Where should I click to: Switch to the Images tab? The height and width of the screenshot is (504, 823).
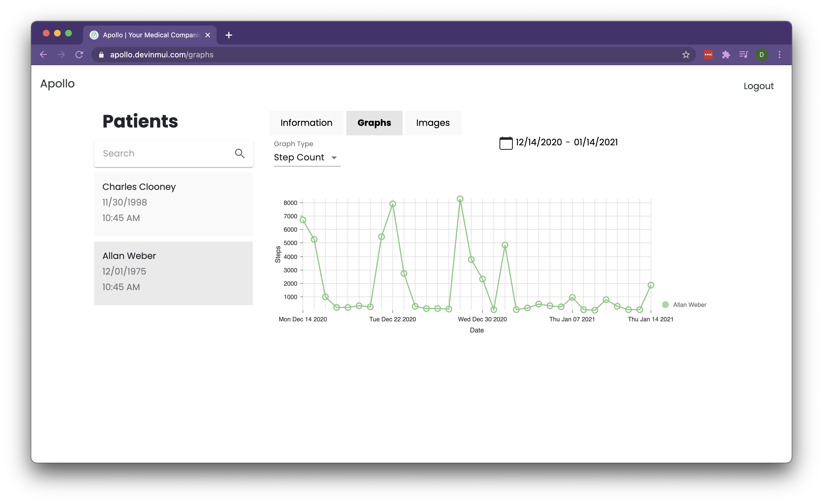click(x=433, y=123)
